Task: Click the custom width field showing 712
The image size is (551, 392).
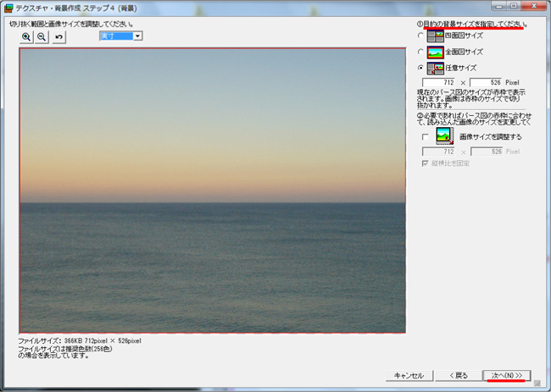Action: click(440, 82)
